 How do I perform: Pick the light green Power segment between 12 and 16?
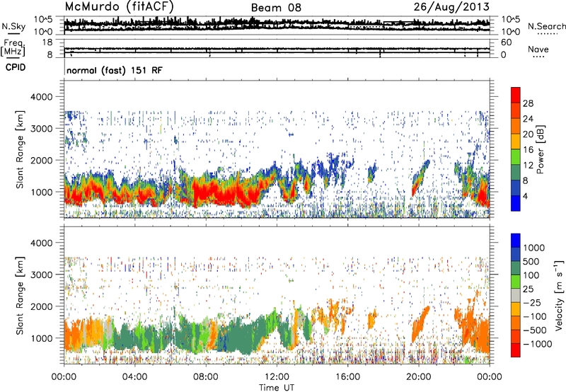516,156
